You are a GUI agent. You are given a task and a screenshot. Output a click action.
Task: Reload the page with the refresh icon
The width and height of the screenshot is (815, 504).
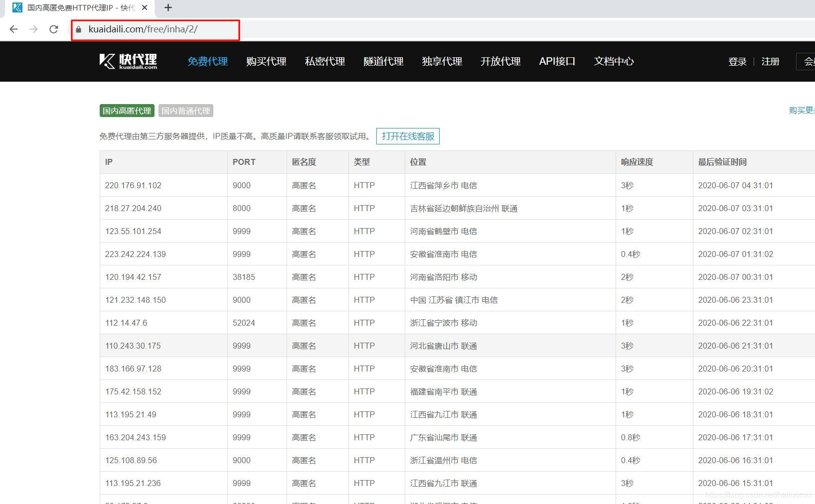pos(54,29)
